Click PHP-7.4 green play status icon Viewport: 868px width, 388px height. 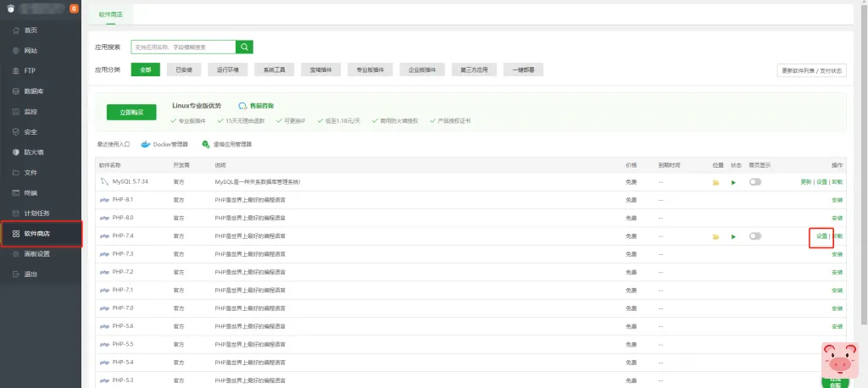pos(733,237)
